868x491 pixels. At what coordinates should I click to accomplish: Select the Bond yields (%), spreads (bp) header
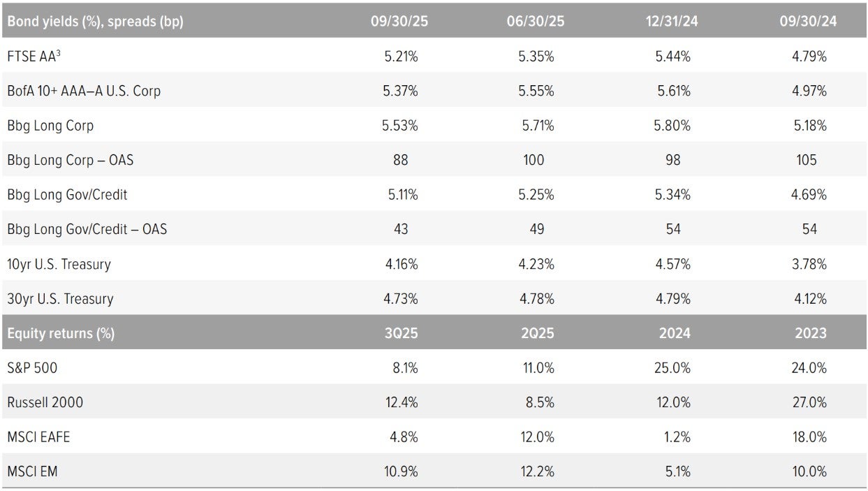(x=95, y=21)
